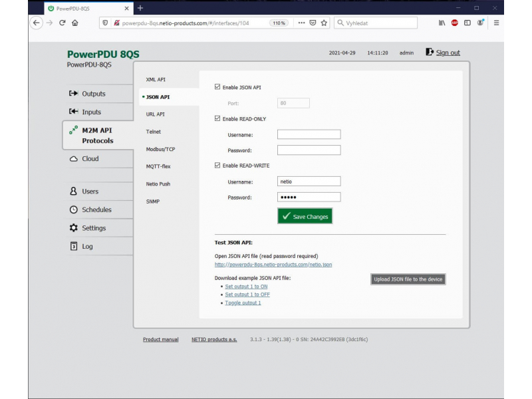Screen dimensions: 532x399
Task: Click the READ-WRITE Password field
Action: 309,197
